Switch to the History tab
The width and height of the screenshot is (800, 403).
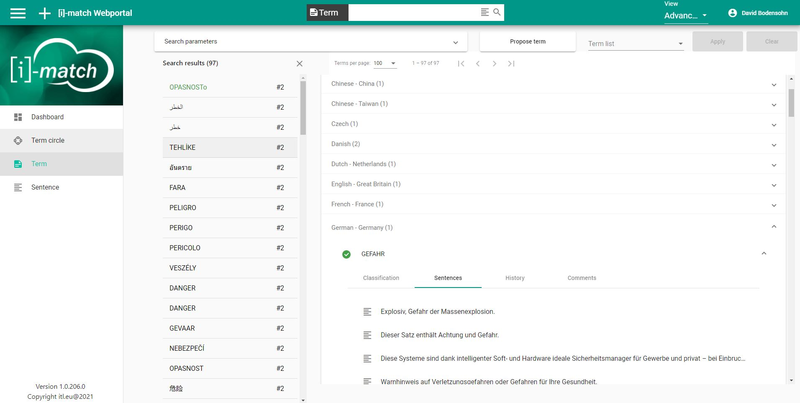tap(514, 278)
